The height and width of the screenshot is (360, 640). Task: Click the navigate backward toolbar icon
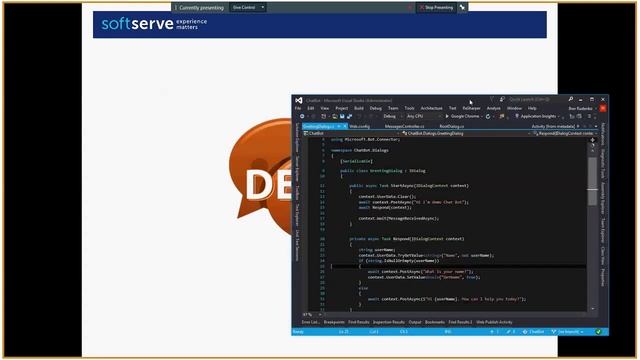[302, 116]
